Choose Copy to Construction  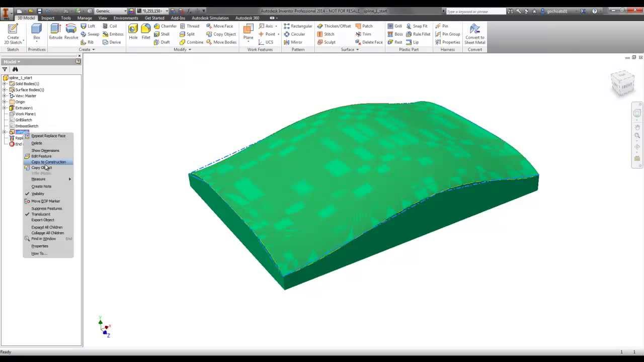point(48,162)
